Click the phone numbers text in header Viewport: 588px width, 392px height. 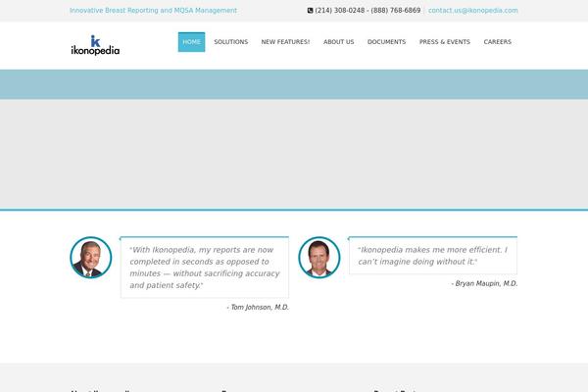(367, 11)
